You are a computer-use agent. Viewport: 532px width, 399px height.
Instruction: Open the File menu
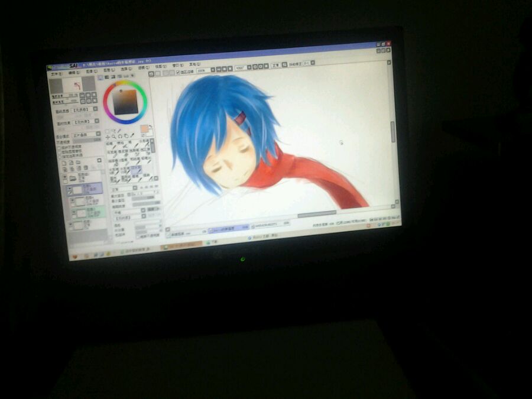click(56, 74)
